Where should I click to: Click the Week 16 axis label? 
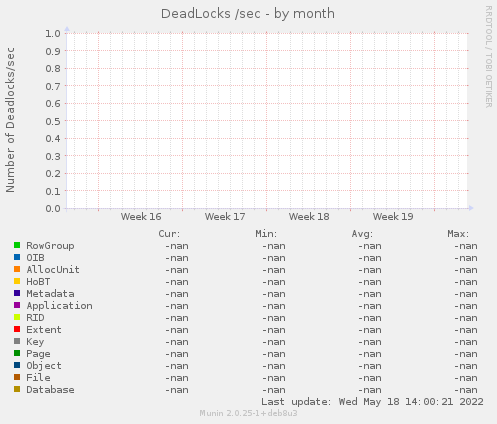(141, 217)
